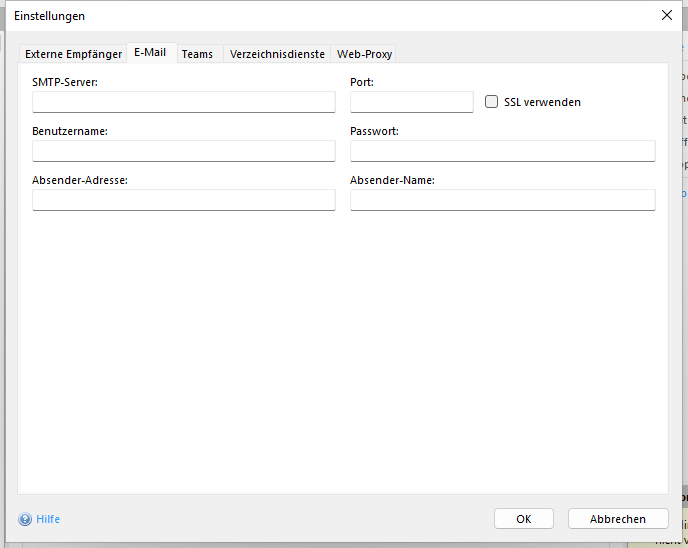Screen dimensions: 688x548
Task: Enable the SSL verwenden checkbox
Action: pyautogui.click(x=491, y=102)
